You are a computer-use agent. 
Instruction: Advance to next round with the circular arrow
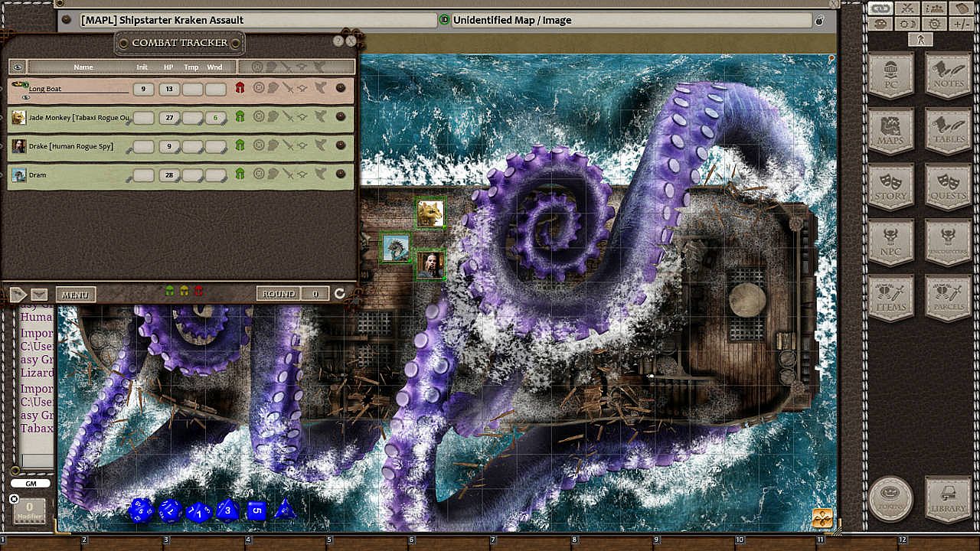click(x=340, y=294)
